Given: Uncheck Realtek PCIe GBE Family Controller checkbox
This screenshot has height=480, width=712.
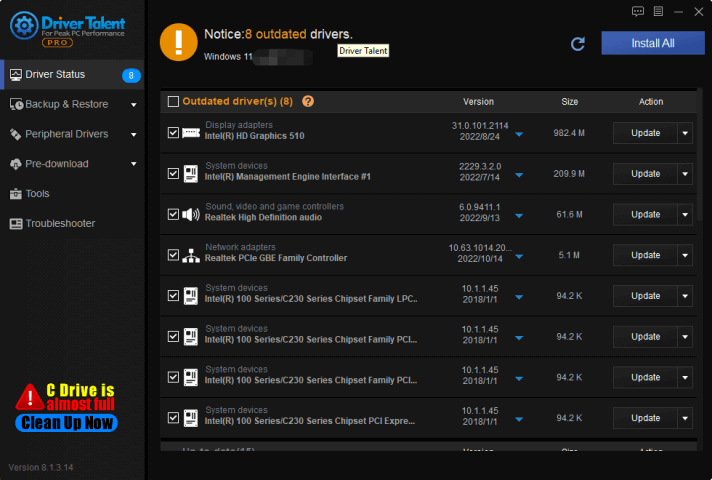Looking at the screenshot, I should pyautogui.click(x=173, y=255).
